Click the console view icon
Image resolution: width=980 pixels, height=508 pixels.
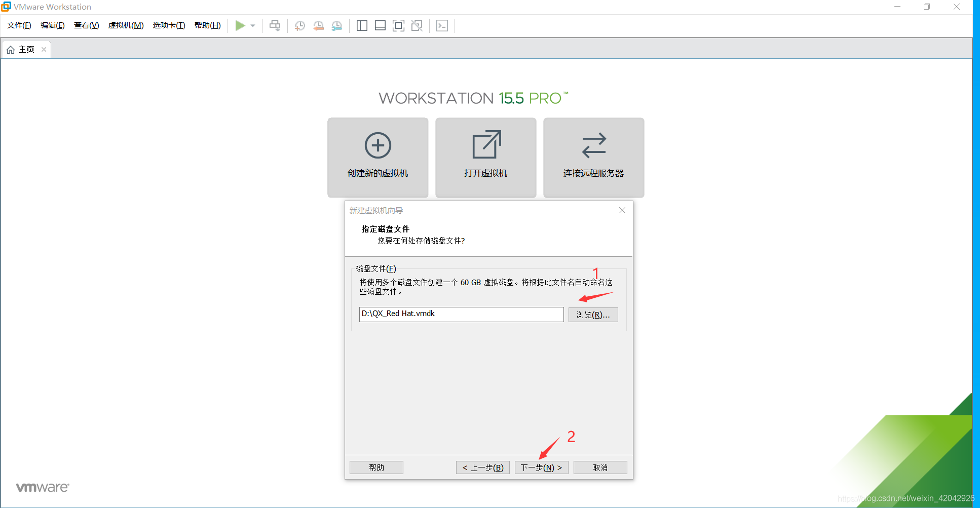(442, 26)
